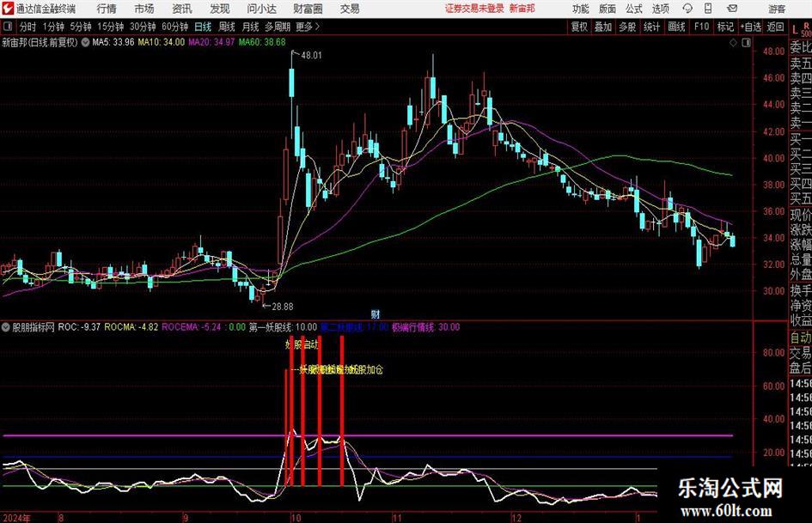The height and width of the screenshot is (523, 812).
Task: Open the 资讯 menu
Action: pyautogui.click(x=182, y=9)
